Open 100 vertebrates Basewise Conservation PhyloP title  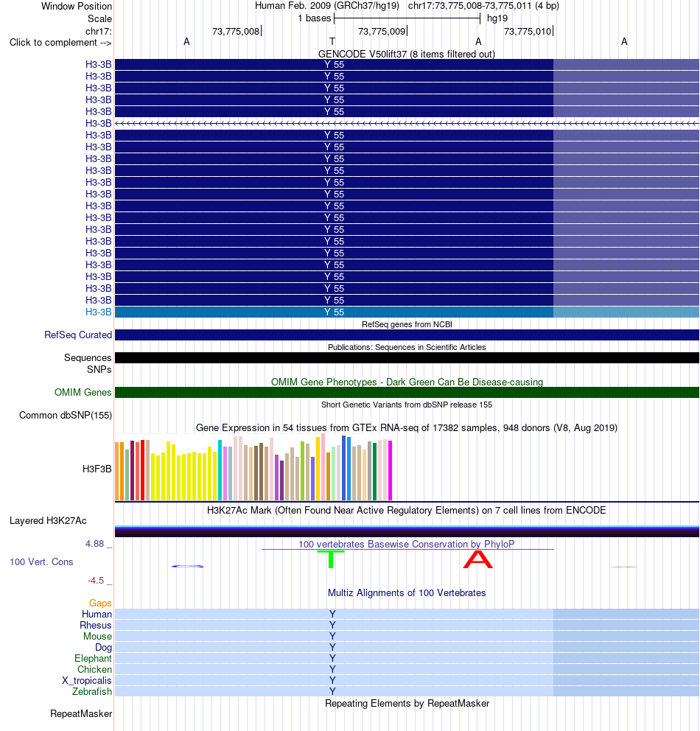[407, 544]
